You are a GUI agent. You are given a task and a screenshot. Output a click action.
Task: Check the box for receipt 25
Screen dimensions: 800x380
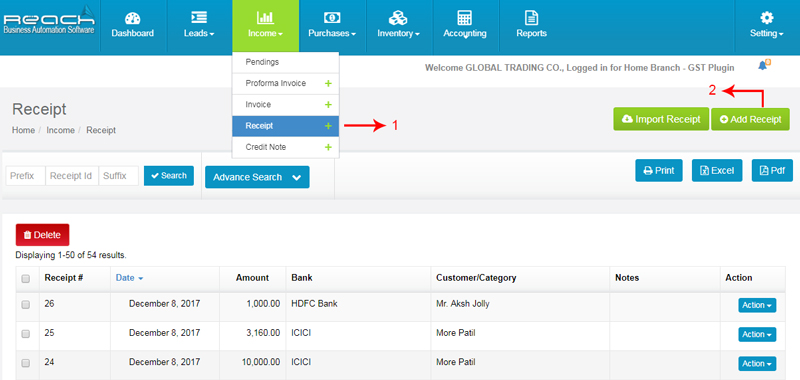click(26, 334)
